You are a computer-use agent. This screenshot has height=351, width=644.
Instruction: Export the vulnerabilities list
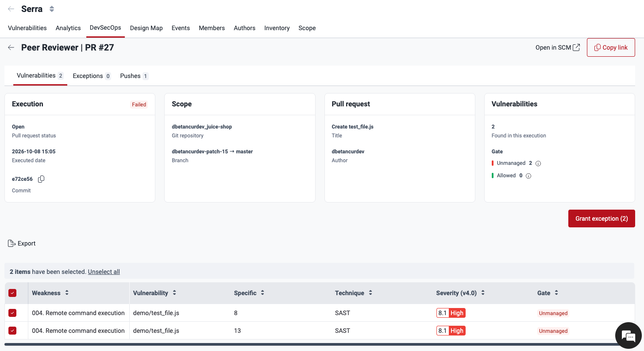[22, 243]
